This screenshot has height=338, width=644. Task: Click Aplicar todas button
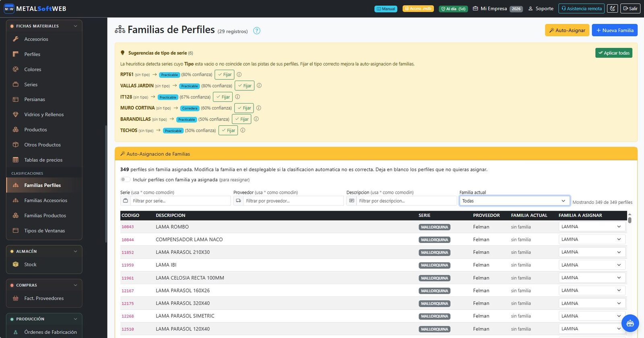[x=614, y=53]
